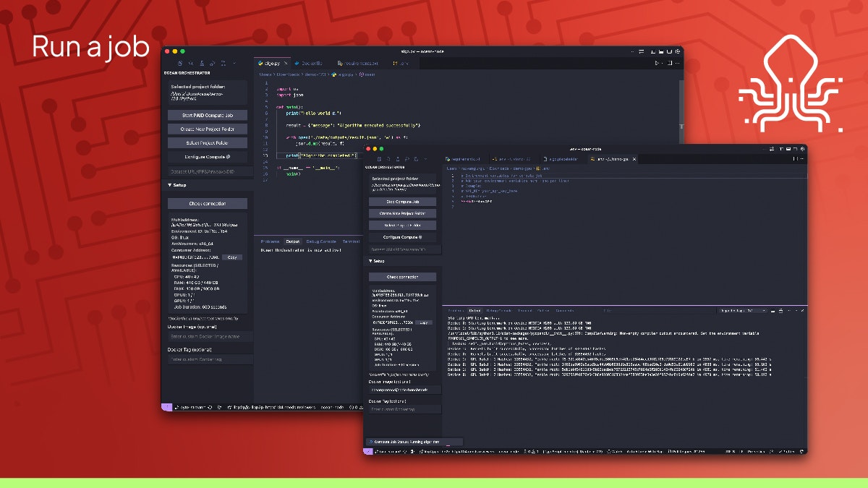The height and width of the screenshot is (488, 868).
Task: Open the editor More Actions ellipsis menu
Action: (678, 63)
